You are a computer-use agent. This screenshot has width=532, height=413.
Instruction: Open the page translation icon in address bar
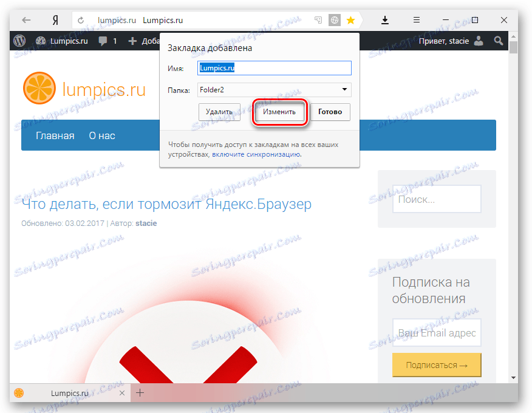[318, 20]
